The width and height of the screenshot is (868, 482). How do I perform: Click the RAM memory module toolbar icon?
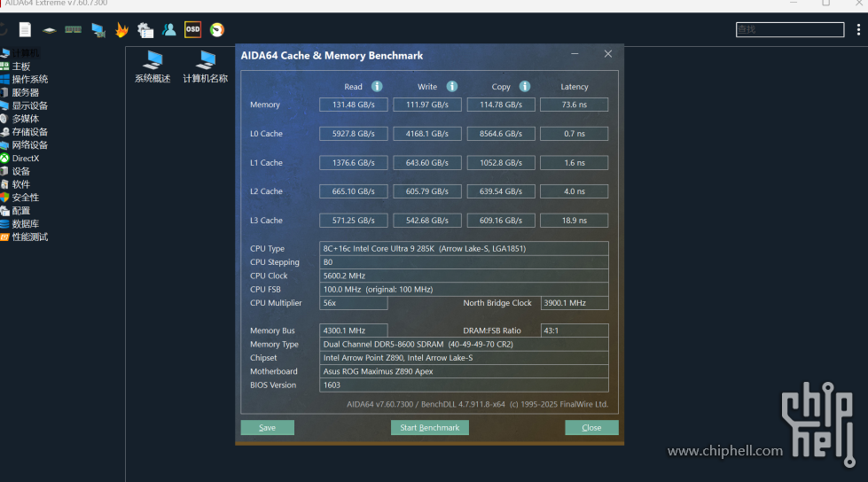(x=73, y=30)
